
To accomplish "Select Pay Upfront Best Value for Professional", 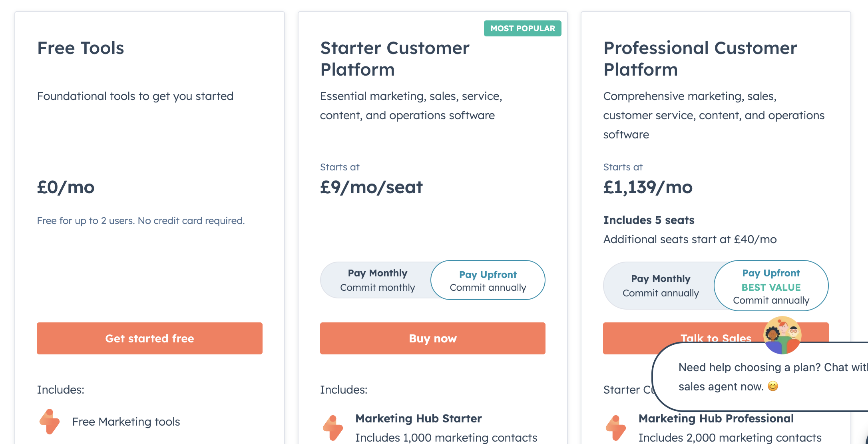I will coord(771,286).
